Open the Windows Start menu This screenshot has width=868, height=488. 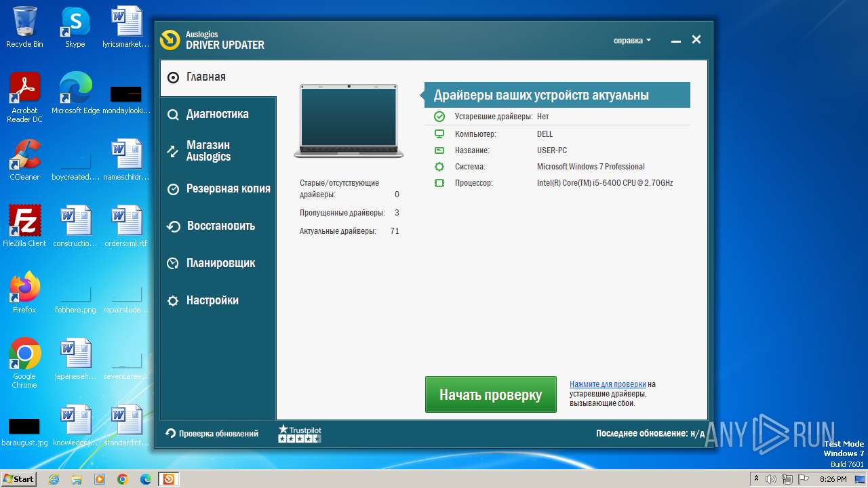click(18, 479)
